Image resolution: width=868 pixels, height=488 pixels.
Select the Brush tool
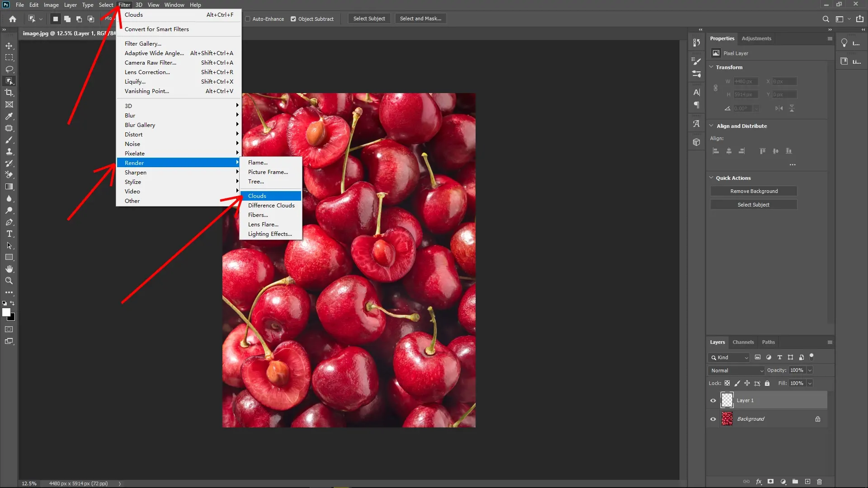(9, 140)
